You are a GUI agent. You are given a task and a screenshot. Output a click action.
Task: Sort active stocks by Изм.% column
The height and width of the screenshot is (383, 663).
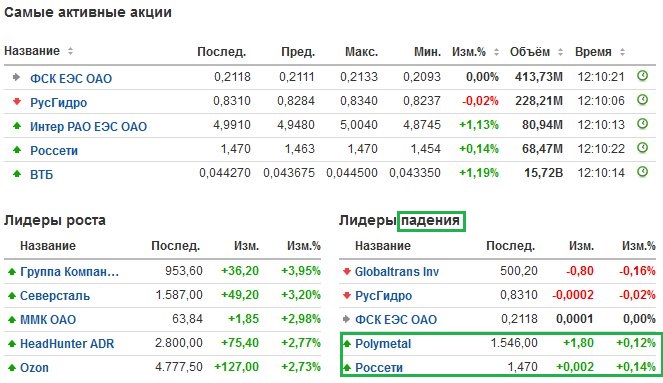click(x=496, y=52)
